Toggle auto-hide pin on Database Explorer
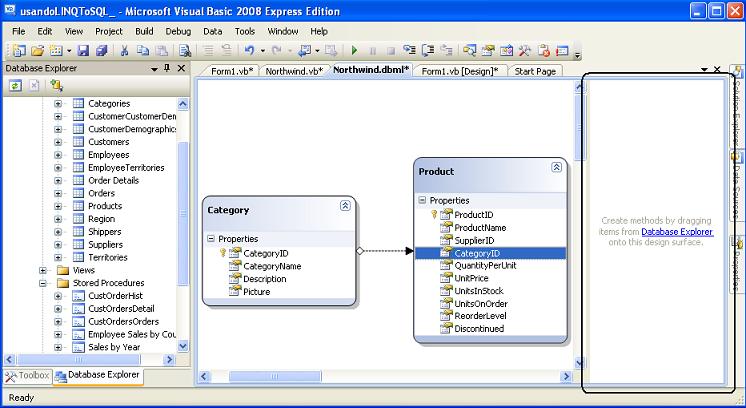The width and height of the screenshot is (746, 408). 167,68
